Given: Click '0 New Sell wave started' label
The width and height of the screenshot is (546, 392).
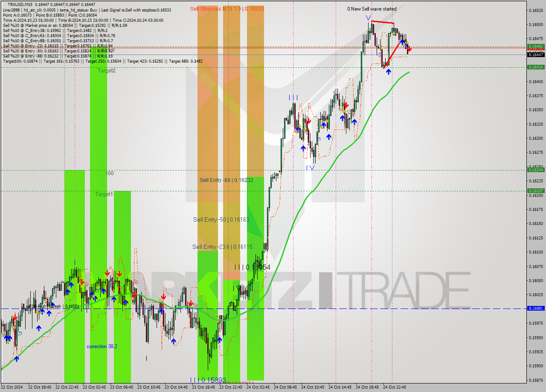Looking at the screenshot, I should (x=372, y=9).
